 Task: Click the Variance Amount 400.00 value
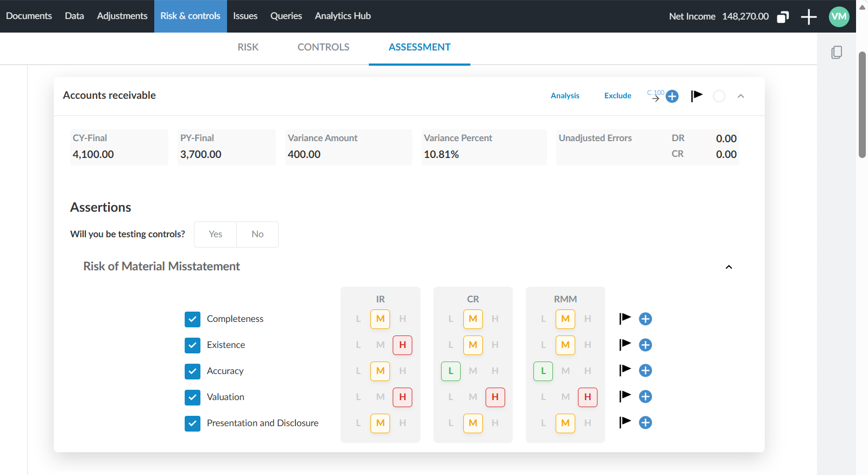[x=304, y=155]
